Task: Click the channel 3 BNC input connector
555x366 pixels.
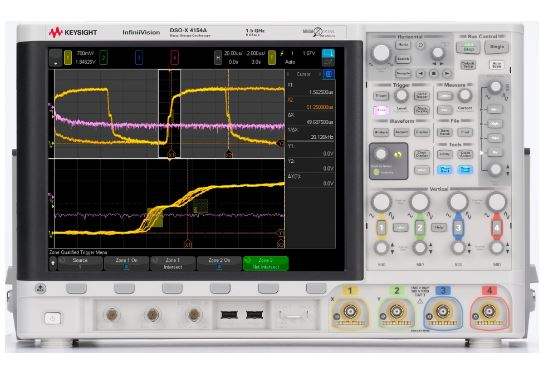Action: point(442,311)
